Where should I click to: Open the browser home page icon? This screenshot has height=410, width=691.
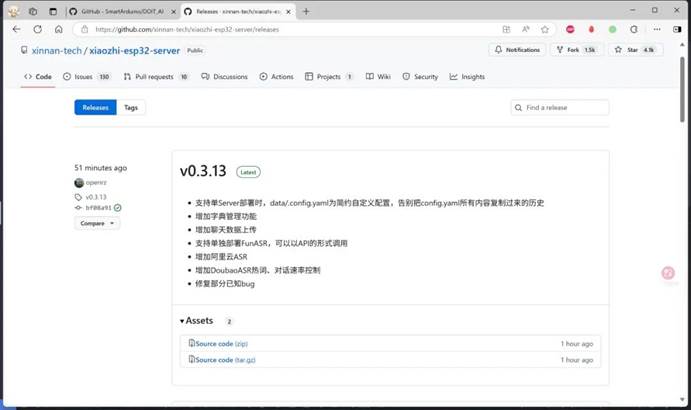click(x=59, y=30)
